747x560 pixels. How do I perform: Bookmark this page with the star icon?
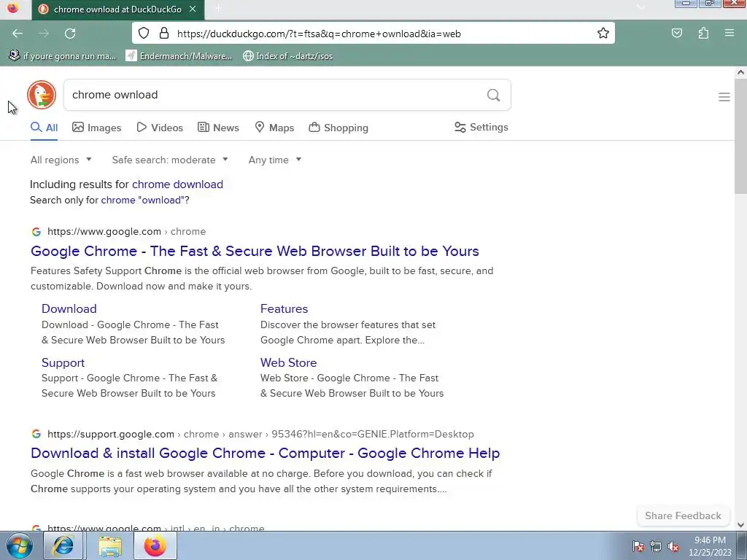coord(603,33)
